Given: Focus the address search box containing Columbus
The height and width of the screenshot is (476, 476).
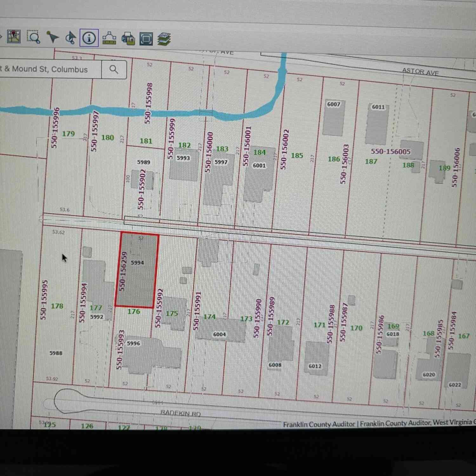Looking at the screenshot, I should pos(50,69).
